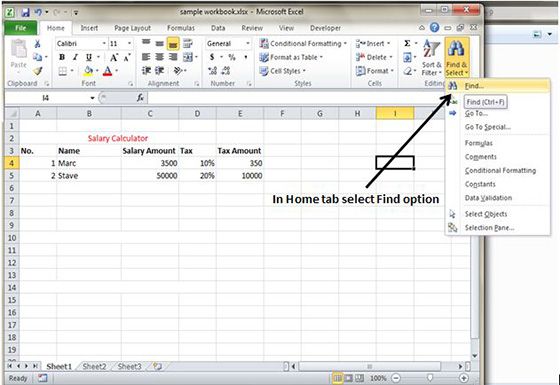Open the Orientation text rotation tool

click(178, 71)
